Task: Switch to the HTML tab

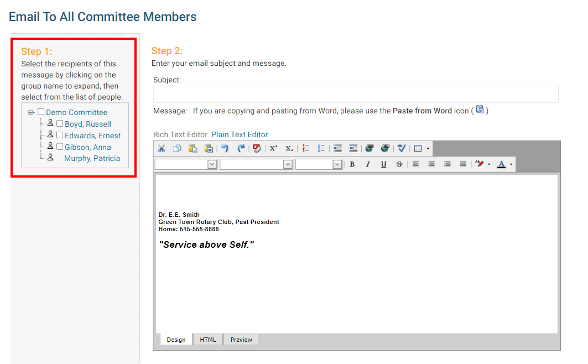Action: 208,340
